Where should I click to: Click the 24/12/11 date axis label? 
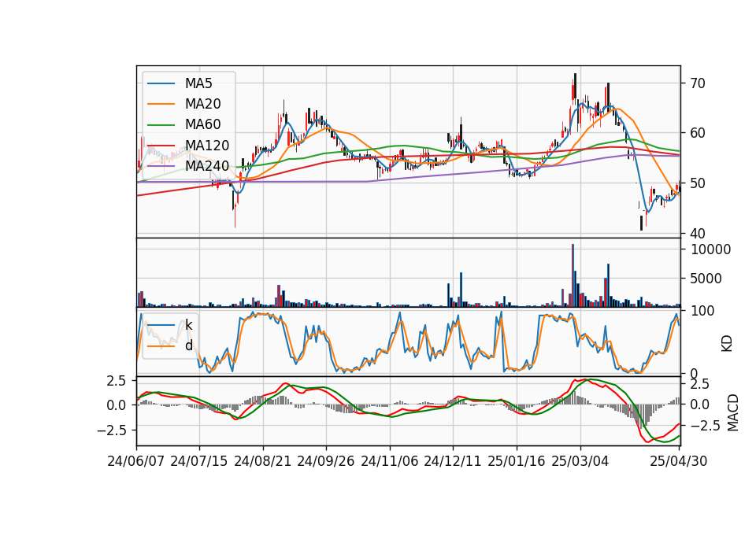453,461
